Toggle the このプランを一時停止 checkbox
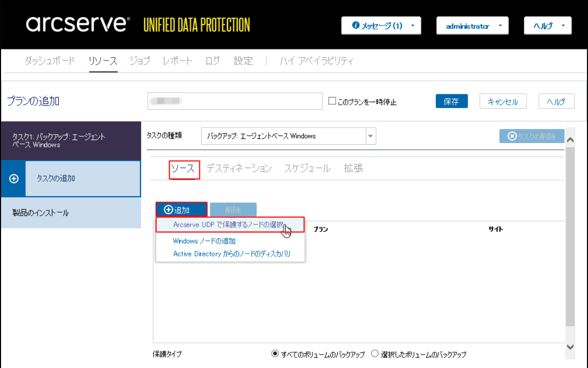The width and height of the screenshot is (588, 368). point(332,101)
